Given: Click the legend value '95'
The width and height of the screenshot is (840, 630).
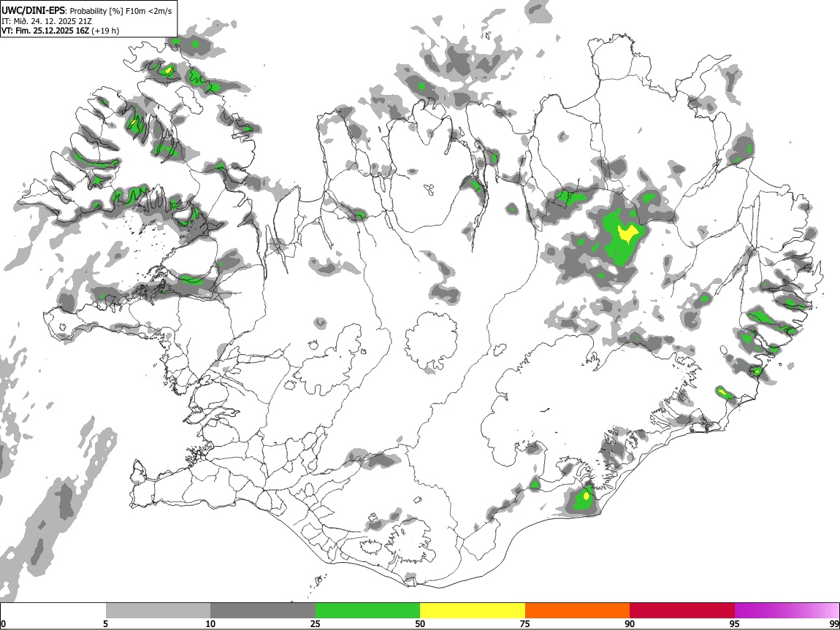Looking at the screenshot, I should [735, 623].
